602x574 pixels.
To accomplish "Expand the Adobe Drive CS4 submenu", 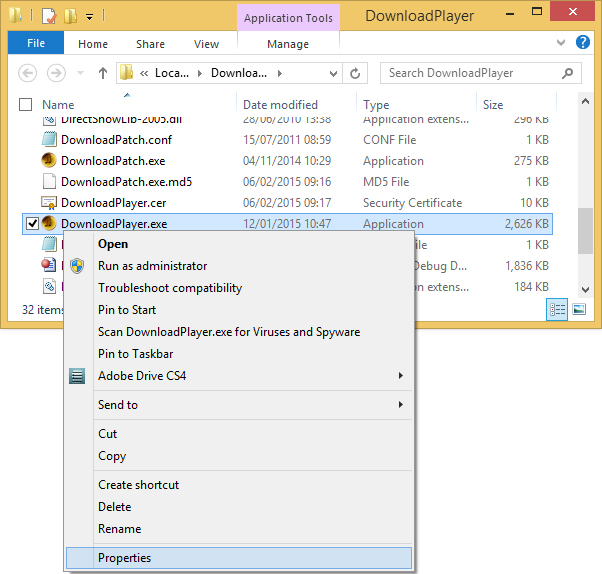I will click(240, 375).
